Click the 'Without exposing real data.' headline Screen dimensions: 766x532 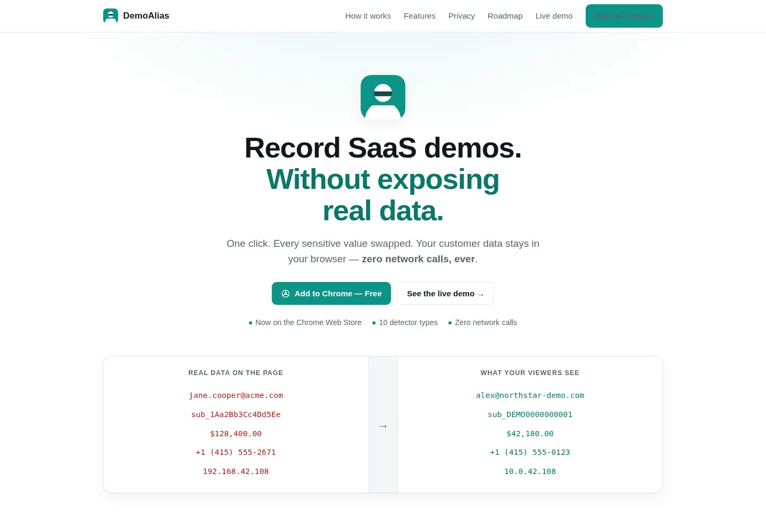tap(383, 195)
